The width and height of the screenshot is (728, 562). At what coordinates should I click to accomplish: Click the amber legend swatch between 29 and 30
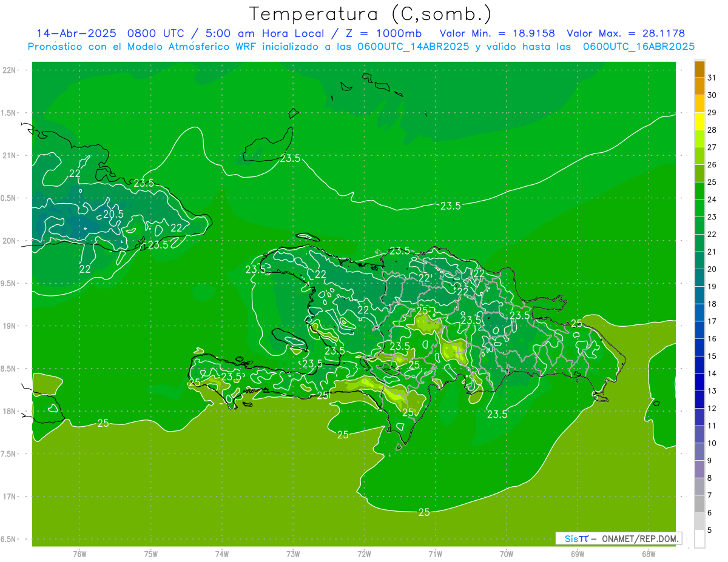coord(699,104)
